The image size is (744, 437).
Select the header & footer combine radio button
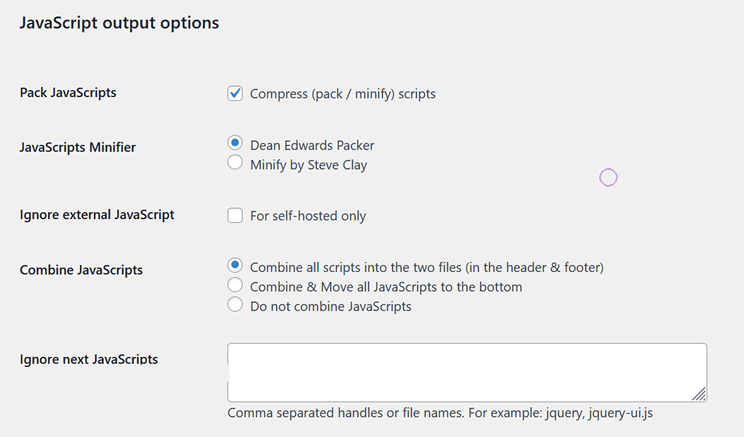[235, 265]
